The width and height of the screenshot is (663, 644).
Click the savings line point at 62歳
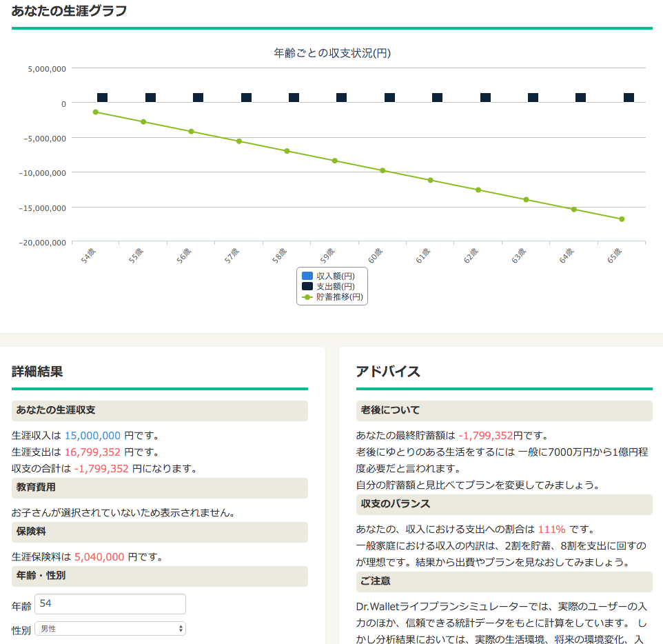pyautogui.click(x=478, y=190)
